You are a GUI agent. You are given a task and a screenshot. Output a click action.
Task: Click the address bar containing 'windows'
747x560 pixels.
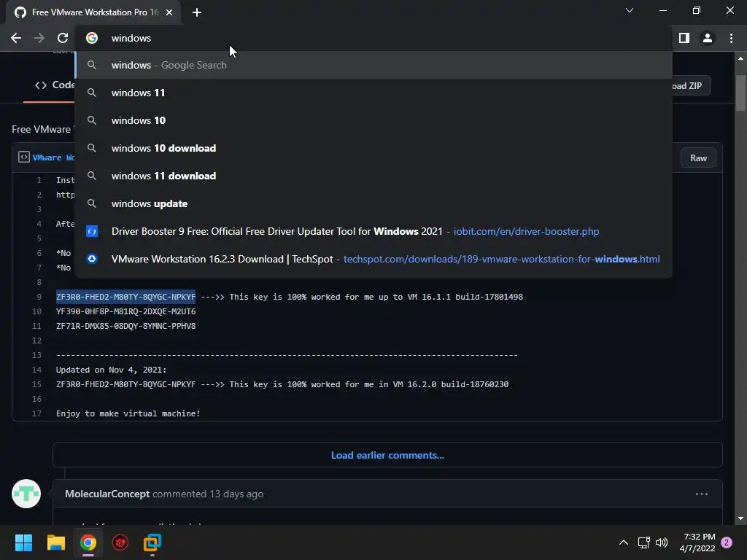(373, 38)
